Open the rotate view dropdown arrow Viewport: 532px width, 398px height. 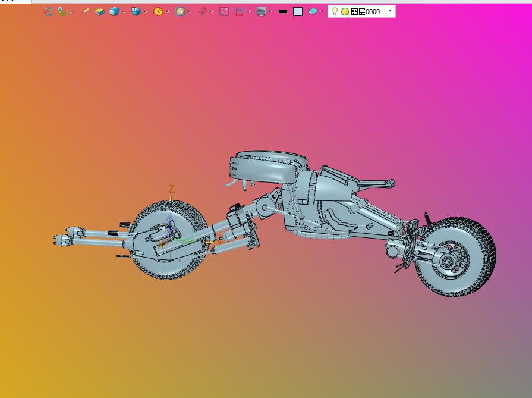(x=212, y=12)
